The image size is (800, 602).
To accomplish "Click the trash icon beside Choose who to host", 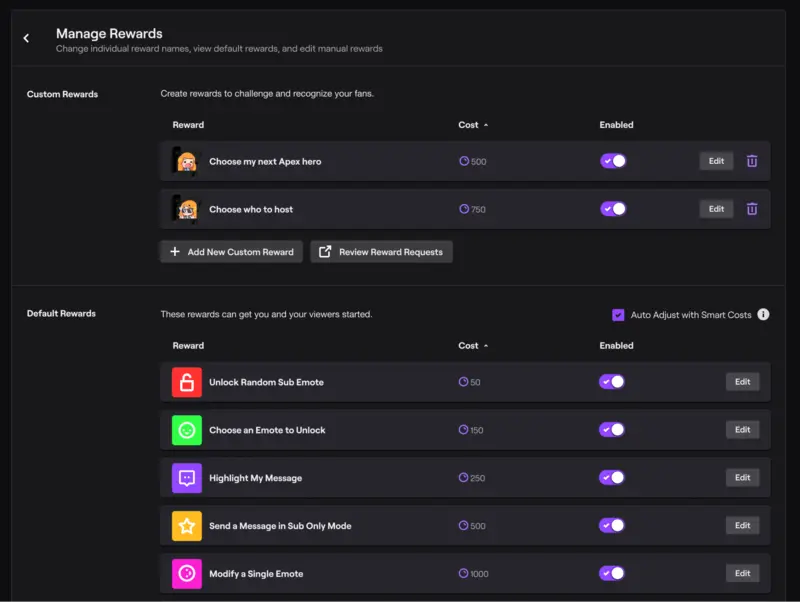I will pyautogui.click(x=751, y=208).
